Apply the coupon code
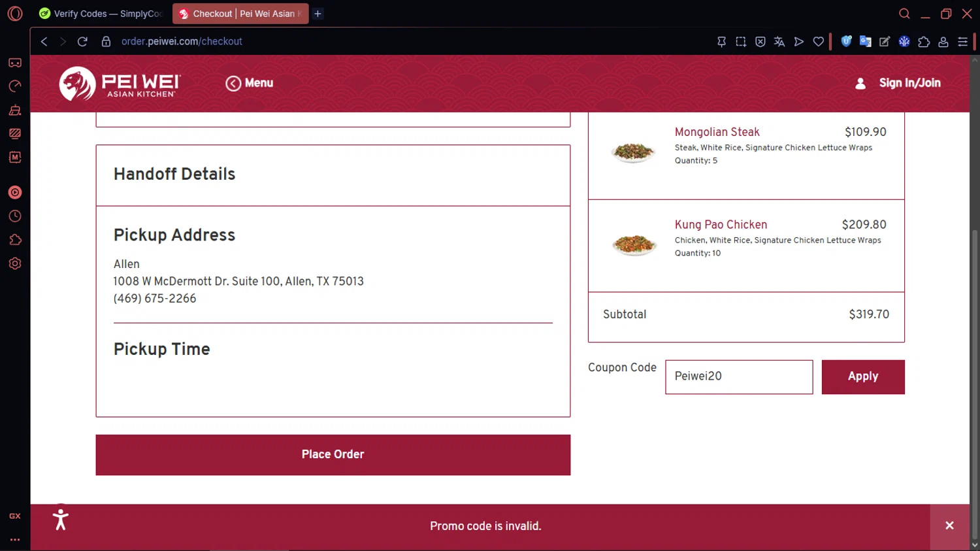 863,376
